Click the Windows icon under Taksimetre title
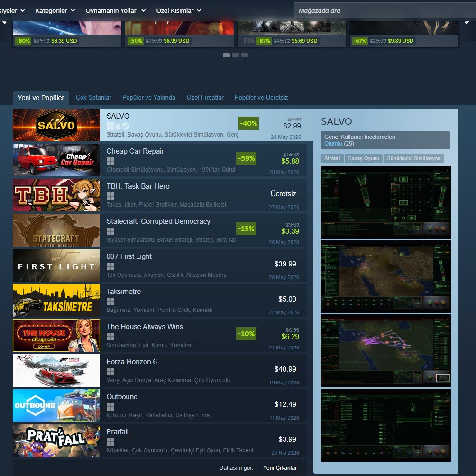The height and width of the screenshot is (476, 476). [x=110, y=302]
